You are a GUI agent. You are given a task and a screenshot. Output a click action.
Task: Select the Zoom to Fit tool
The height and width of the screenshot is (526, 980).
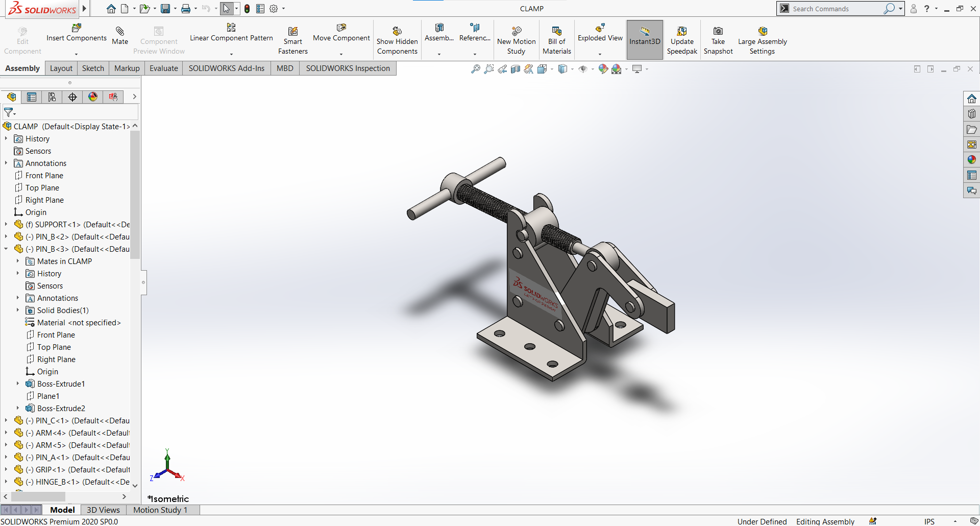pos(476,69)
